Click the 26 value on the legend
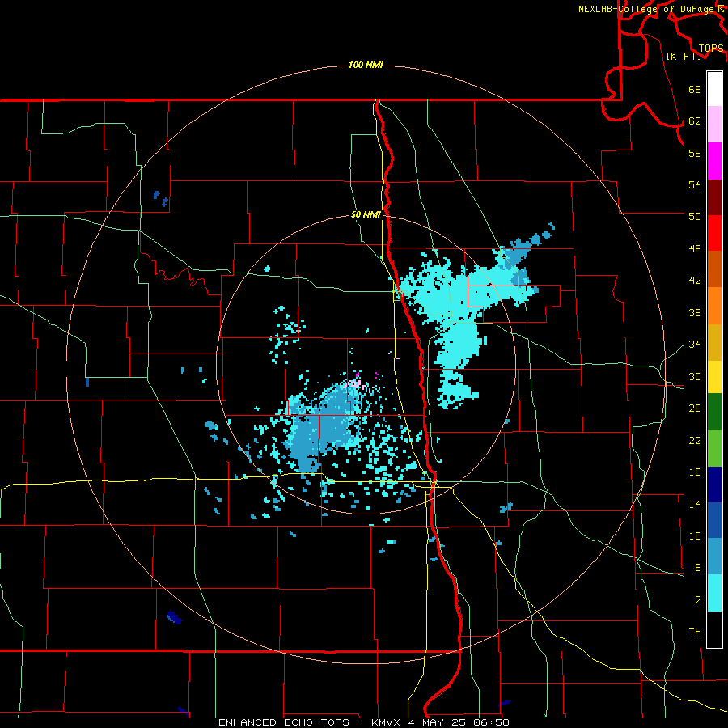Image resolution: width=728 pixels, height=728 pixels. pyautogui.click(x=695, y=408)
